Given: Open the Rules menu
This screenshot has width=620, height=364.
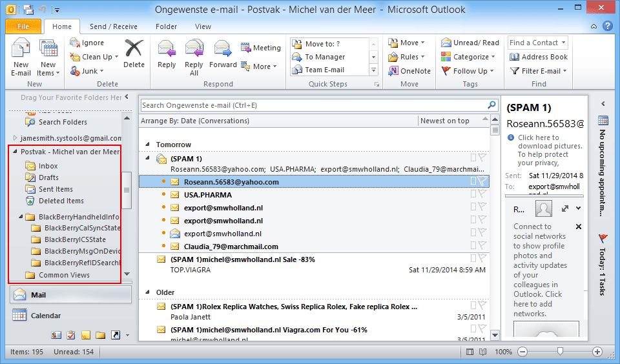Looking at the screenshot, I should tap(406, 57).
